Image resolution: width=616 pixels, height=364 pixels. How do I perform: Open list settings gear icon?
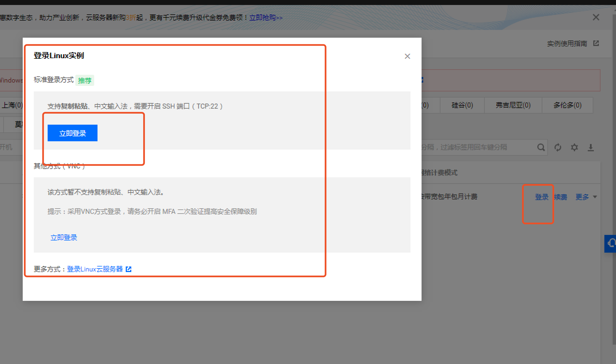(574, 147)
